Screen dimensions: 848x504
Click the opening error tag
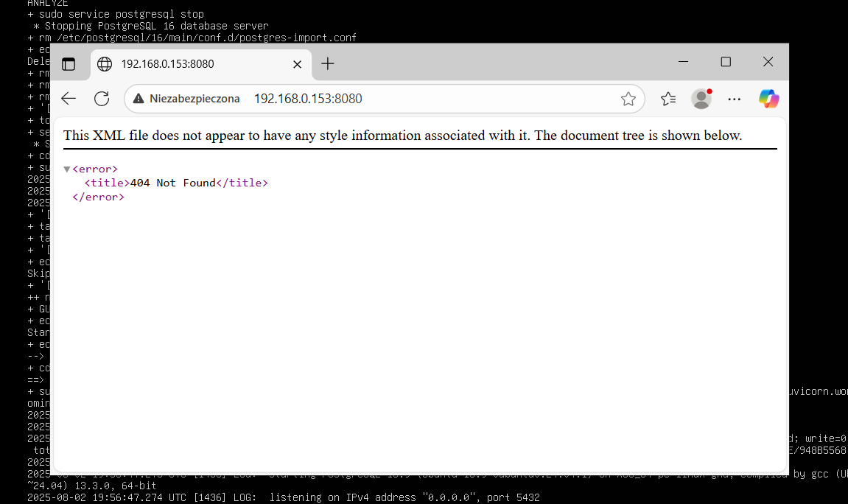point(95,169)
